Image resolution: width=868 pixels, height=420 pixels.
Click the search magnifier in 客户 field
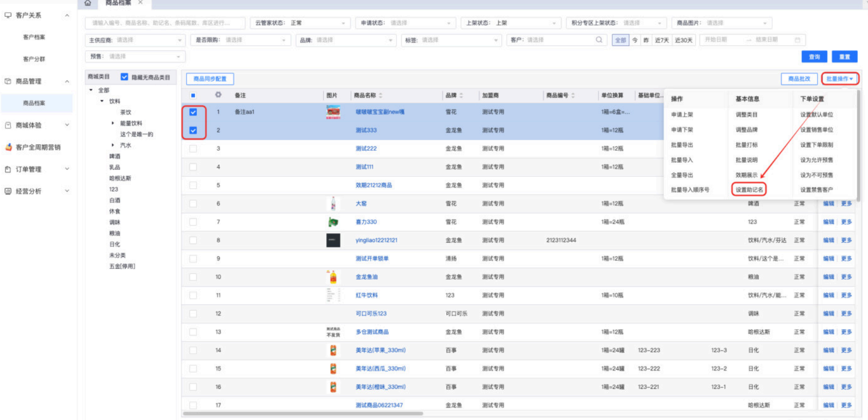599,40
